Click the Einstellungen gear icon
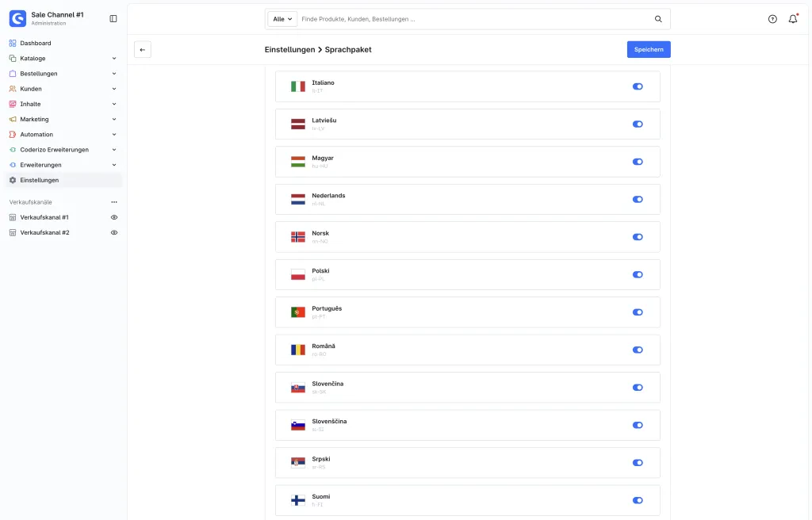This screenshot has width=812, height=520. pos(13,180)
